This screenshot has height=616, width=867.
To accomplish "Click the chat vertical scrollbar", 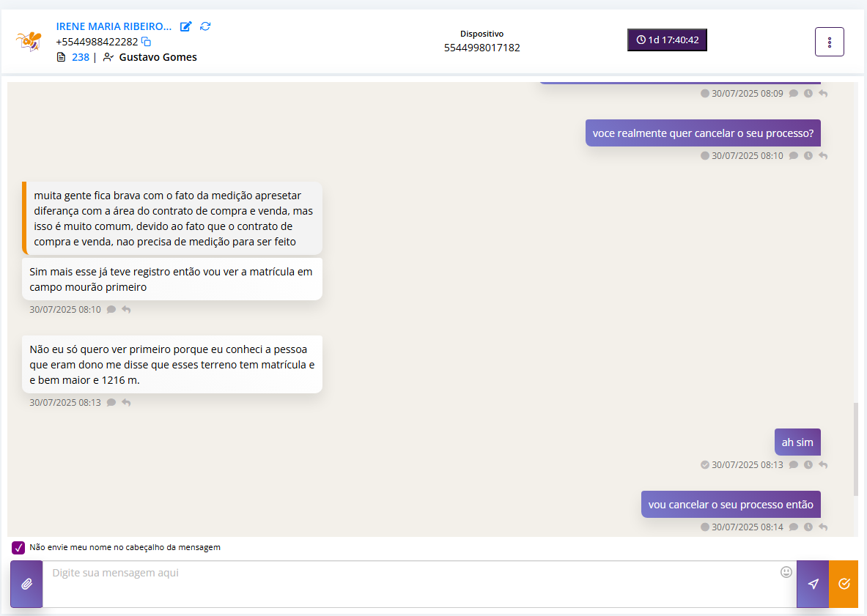I will click(x=856, y=449).
